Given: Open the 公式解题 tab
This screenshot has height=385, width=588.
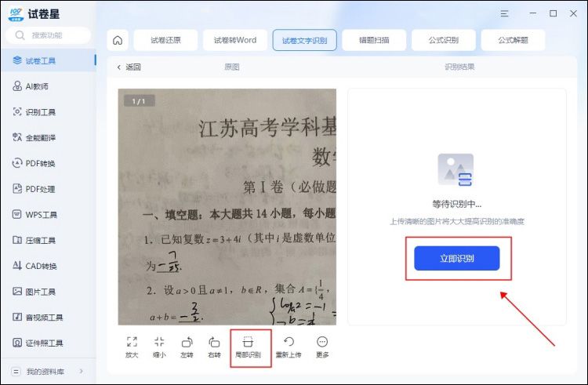Looking at the screenshot, I should click(513, 40).
